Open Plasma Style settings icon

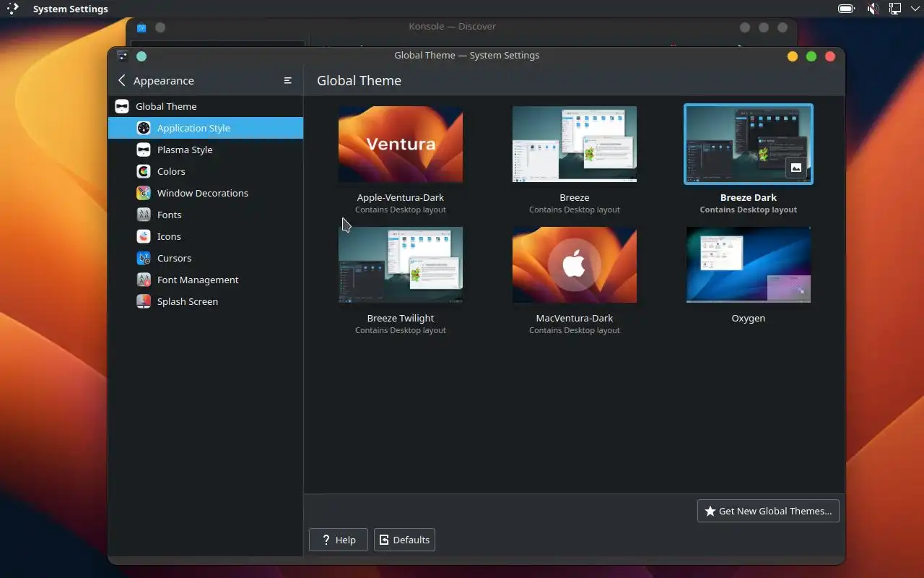pos(144,150)
